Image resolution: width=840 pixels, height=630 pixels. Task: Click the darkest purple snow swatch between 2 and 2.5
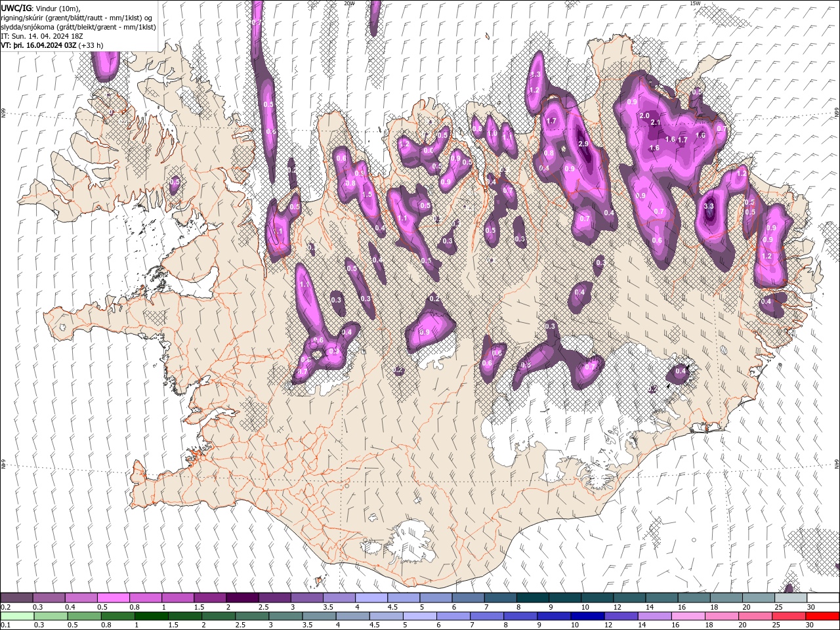click(242, 598)
